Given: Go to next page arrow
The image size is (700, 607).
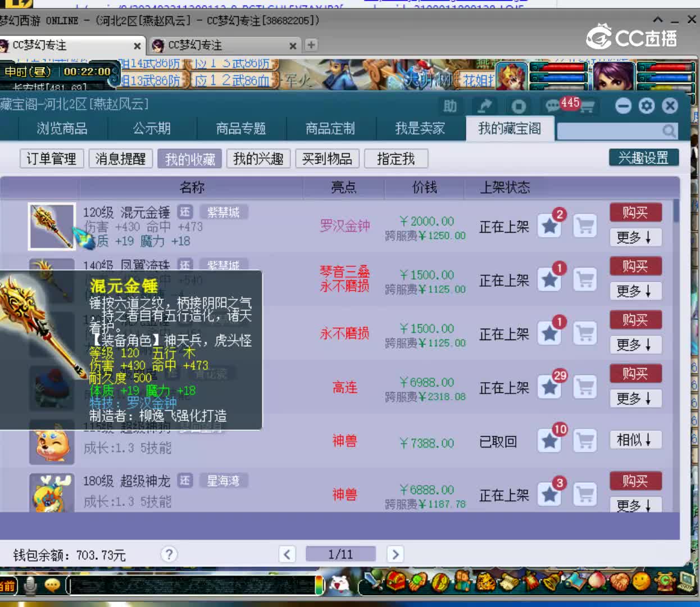Looking at the screenshot, I should (x=395, y=554).
